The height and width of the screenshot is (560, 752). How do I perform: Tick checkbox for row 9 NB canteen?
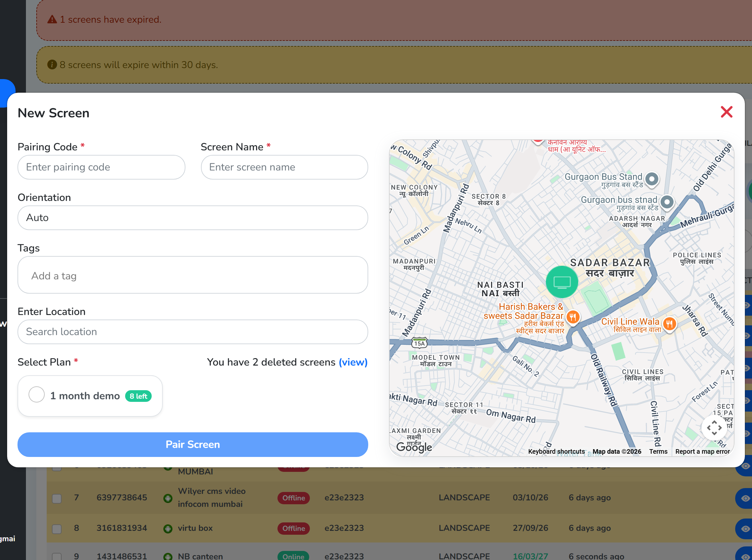tap(57, 556)
